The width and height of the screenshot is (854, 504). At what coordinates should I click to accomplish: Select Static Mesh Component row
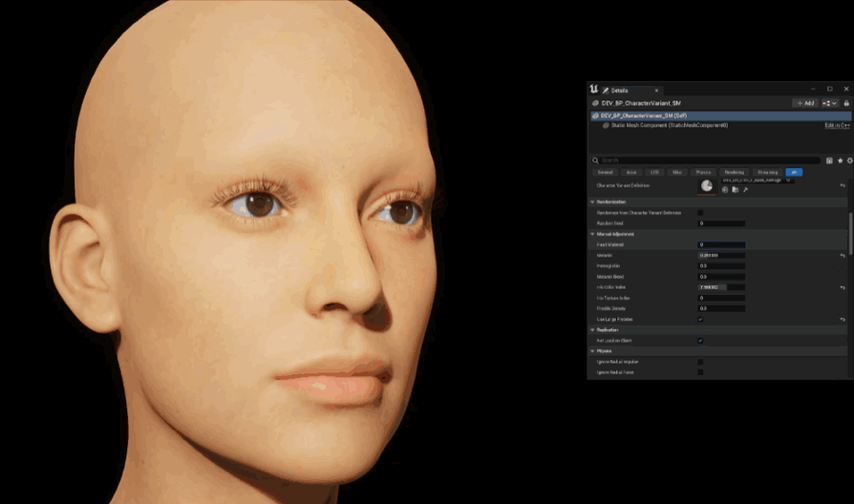point(721,125)
